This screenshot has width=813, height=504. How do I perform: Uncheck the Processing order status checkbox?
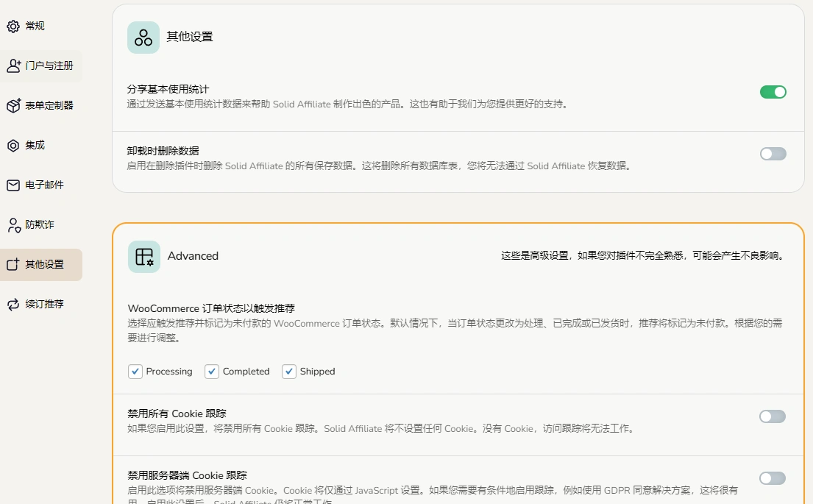coord(135,372)
